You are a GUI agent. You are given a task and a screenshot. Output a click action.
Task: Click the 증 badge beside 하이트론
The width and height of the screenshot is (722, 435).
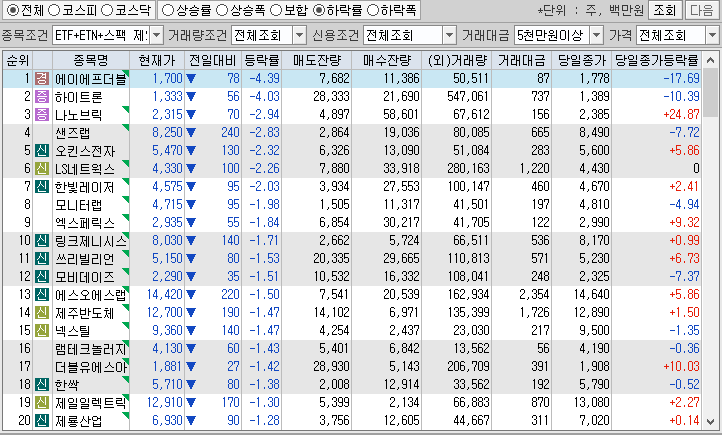click(x=42, y=97)
